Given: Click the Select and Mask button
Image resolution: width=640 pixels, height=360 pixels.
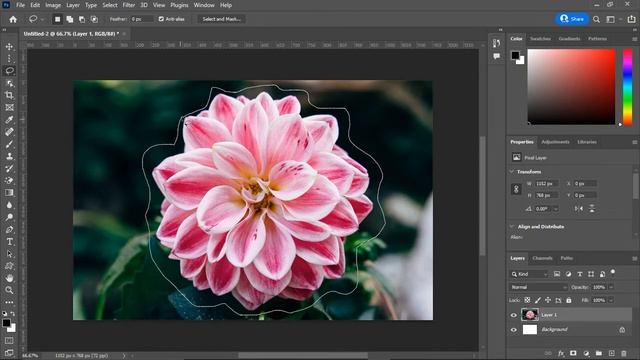Looking at the screenshot, I should 222,19.
